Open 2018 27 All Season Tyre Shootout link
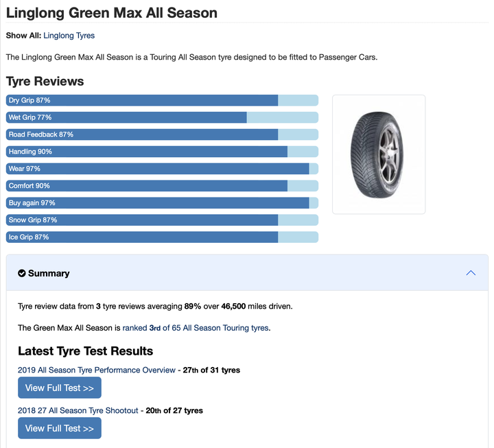The image size is (494, 448). 78,410
